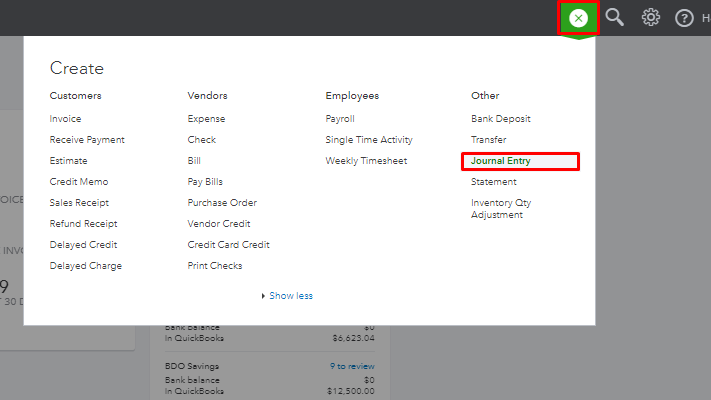Image resolution: width=711 pixels, height=400 pixels.
Task: Choose Estimate from Customers list
Action: pos(68,161)
